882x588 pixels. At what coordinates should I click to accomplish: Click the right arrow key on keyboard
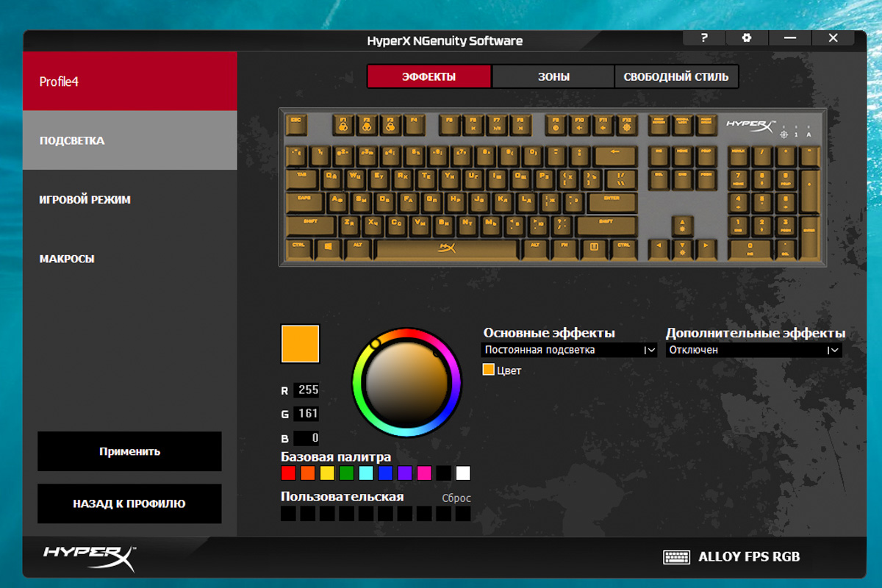[706, 248]
